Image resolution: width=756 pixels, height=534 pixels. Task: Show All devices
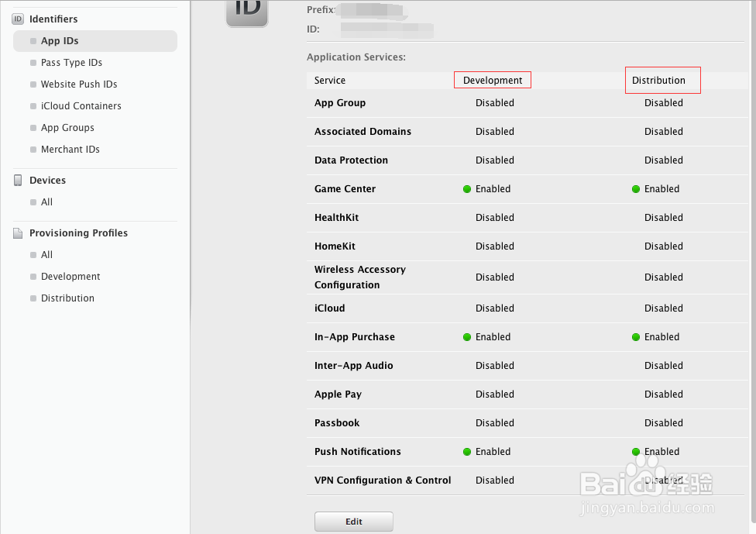click(x=46, y=202)
